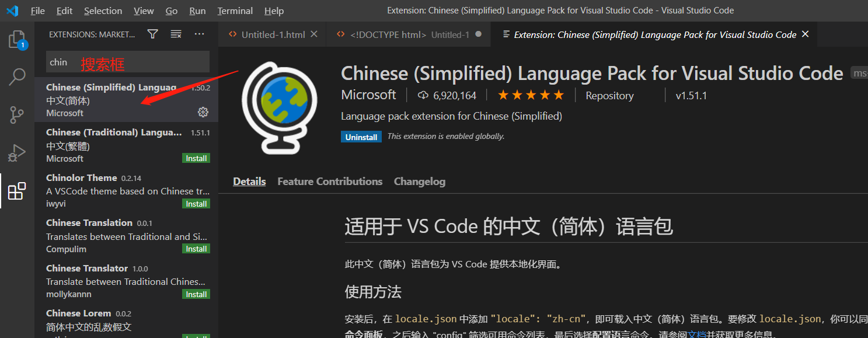Switch to Feature Contributions tab

330,182
